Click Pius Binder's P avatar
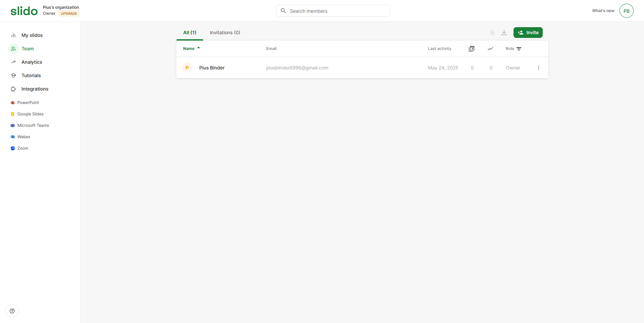Image resolution: width=644 pixels, height=323 pixels. click(x=187, y=68)
